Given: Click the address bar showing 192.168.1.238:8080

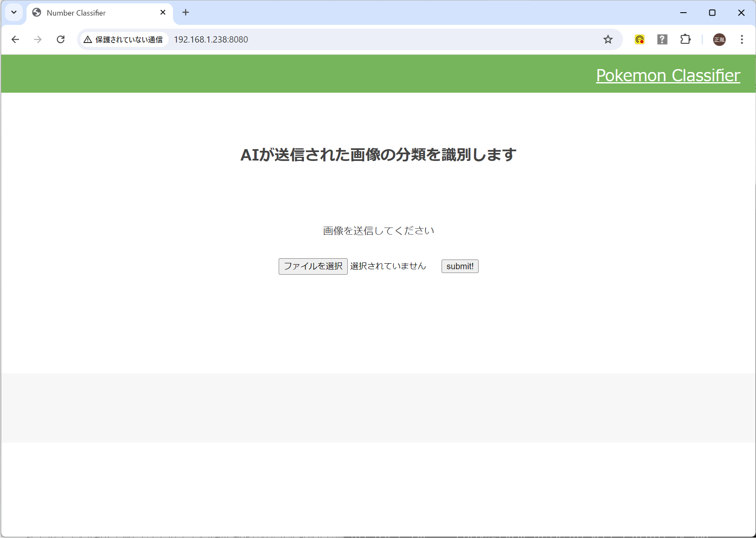Looking at the screenshot, I should click(x=295, y=39).
